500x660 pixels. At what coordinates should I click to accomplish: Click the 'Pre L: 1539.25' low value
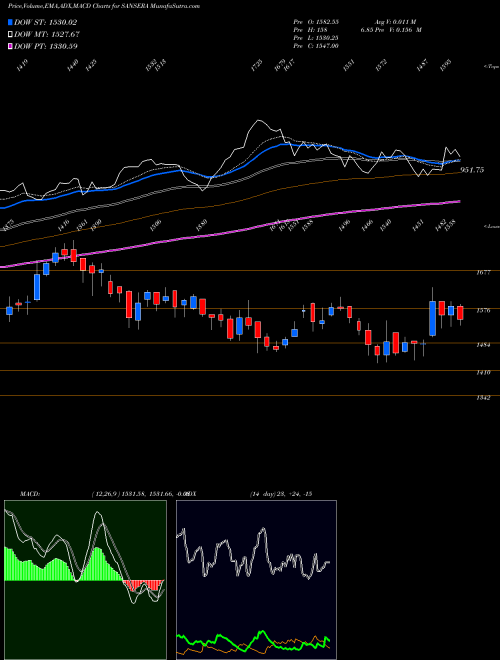[317, 37]
